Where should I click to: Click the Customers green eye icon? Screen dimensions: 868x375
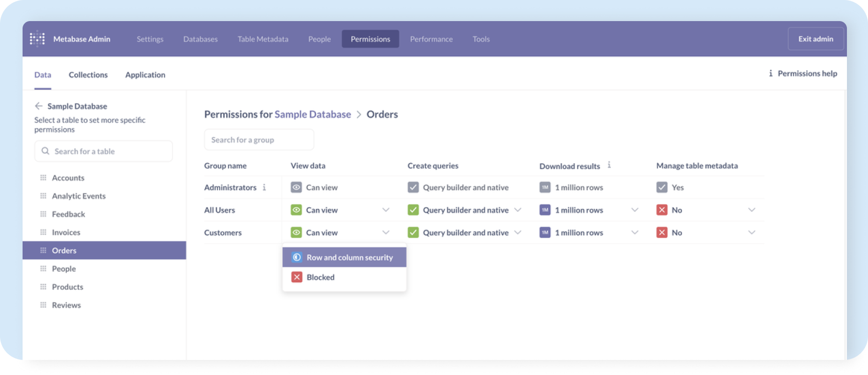click(296, 232)
